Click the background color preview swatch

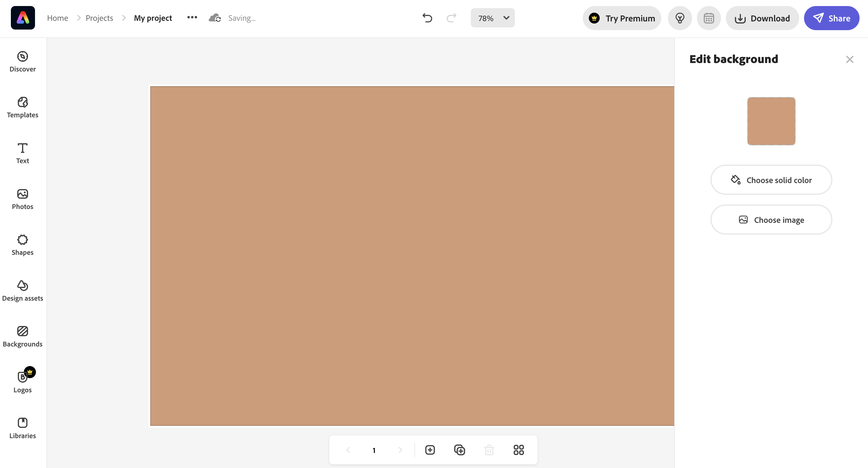tap(771, 121)
